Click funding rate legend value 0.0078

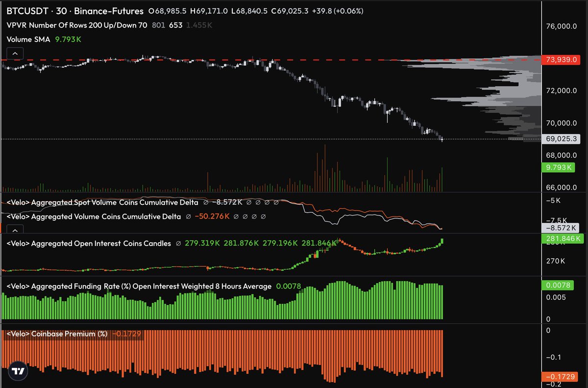coord(289,286)
